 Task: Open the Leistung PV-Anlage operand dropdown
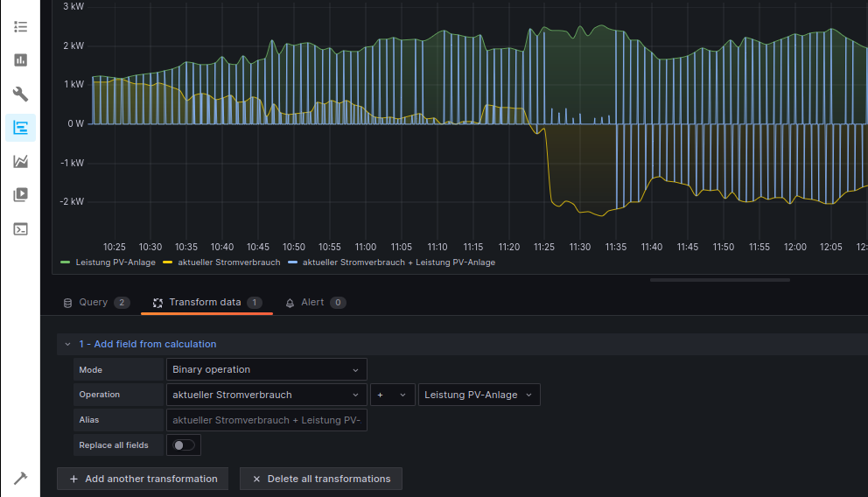click(x=479, y=395)
